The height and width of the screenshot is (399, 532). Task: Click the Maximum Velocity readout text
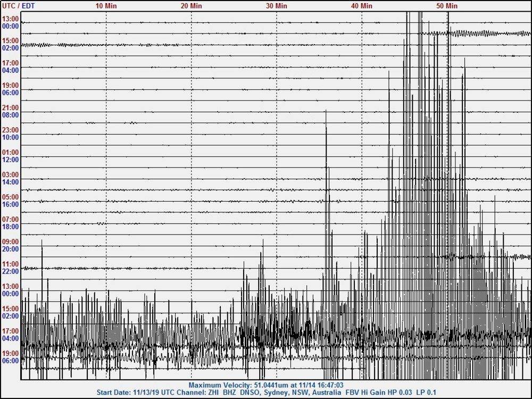[266, 385]
